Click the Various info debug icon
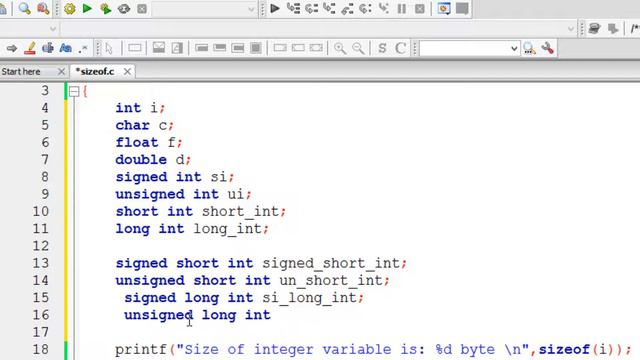The width and height of the screenshot is (640, 360). pyautogui.click(x=462, y=9)
